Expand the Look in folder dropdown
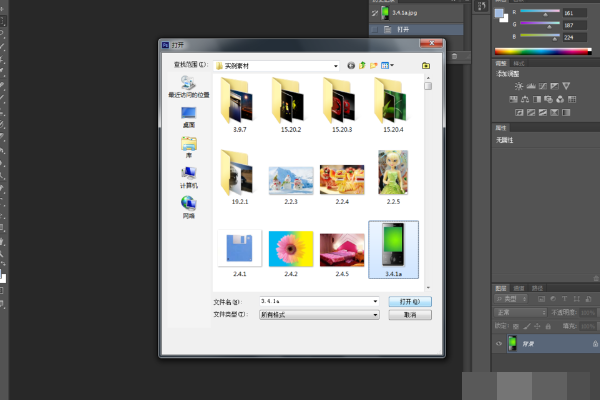The height and width of the screenshot is (400, 600). pyautogui.click(x=336, y=66)
